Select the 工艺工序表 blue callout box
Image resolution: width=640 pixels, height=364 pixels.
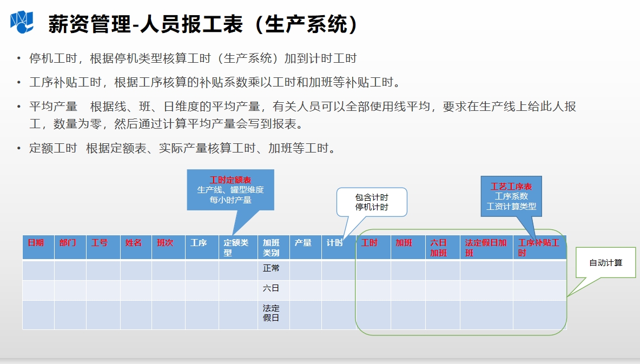click(511, 196)
